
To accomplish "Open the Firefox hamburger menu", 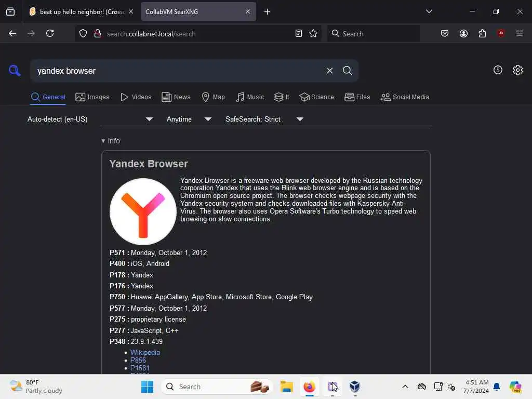I will (x=520, y=33).
